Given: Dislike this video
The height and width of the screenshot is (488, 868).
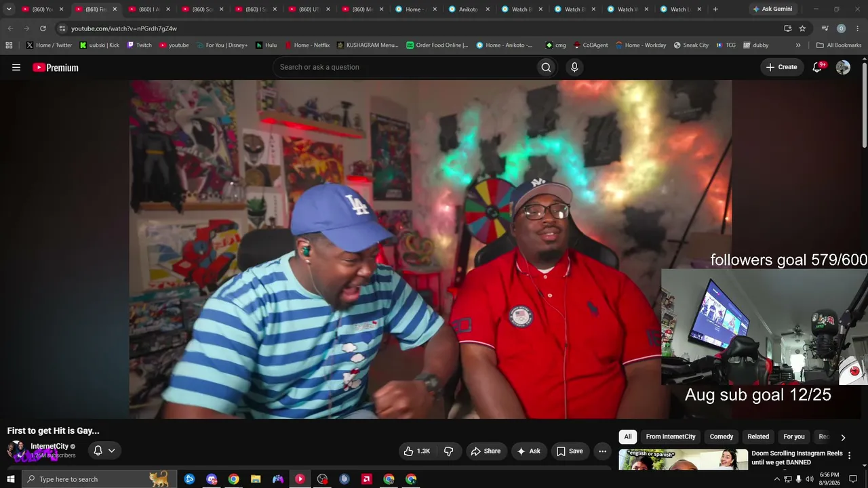Looking at the screenshot, I should pyautogui.click(x=448, y=451).
